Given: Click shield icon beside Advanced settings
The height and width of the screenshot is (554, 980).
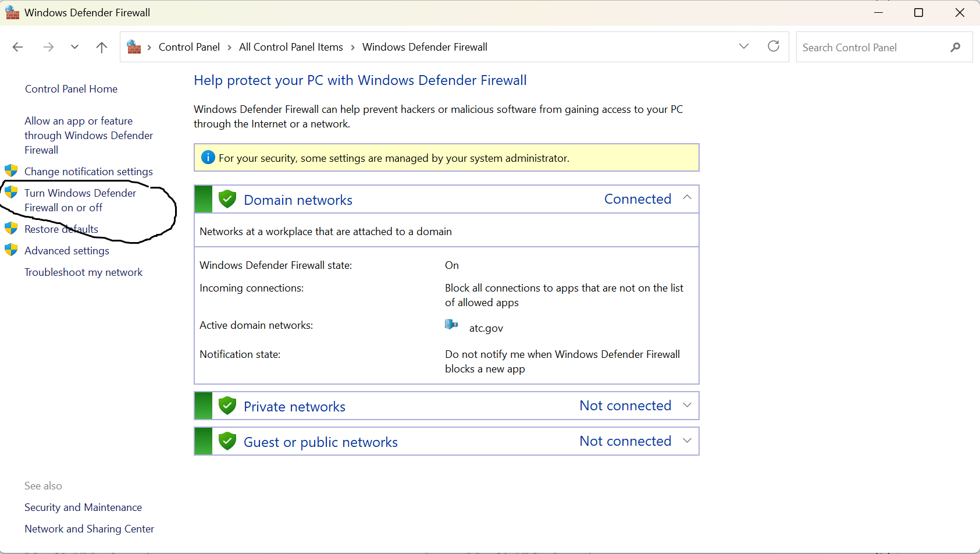Looking at the screenshot, I should [11, 250].
